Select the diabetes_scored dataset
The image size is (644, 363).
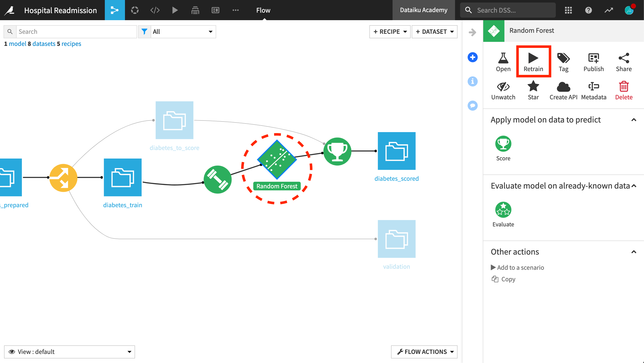[397, 151]
